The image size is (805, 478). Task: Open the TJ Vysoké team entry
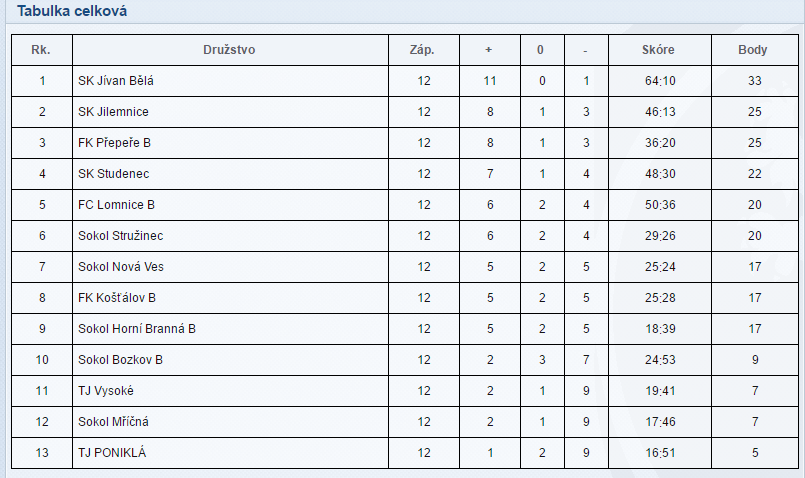click(x=106, y=391)
